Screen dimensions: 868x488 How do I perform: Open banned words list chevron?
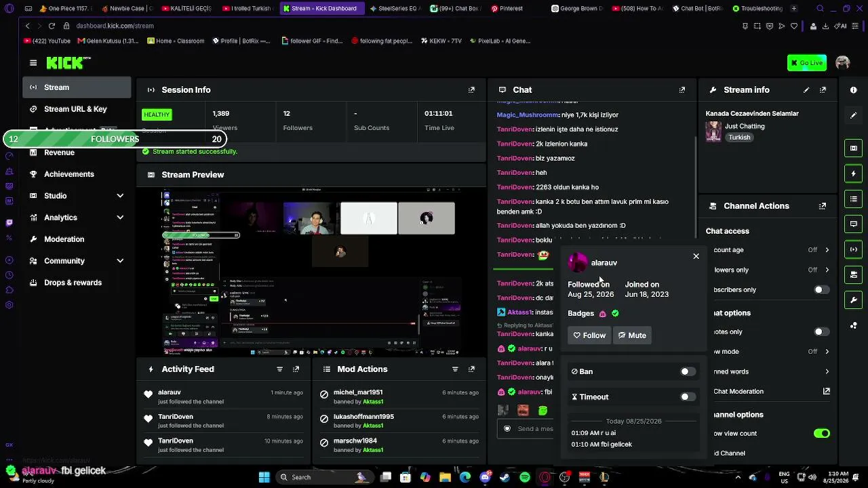[x=827, y=371]
